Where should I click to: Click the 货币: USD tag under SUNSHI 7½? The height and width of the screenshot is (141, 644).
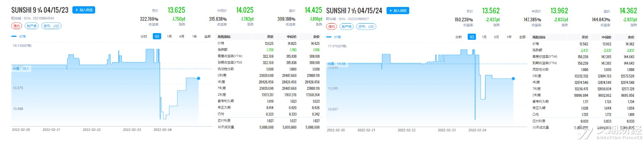[x=366, y=27]
